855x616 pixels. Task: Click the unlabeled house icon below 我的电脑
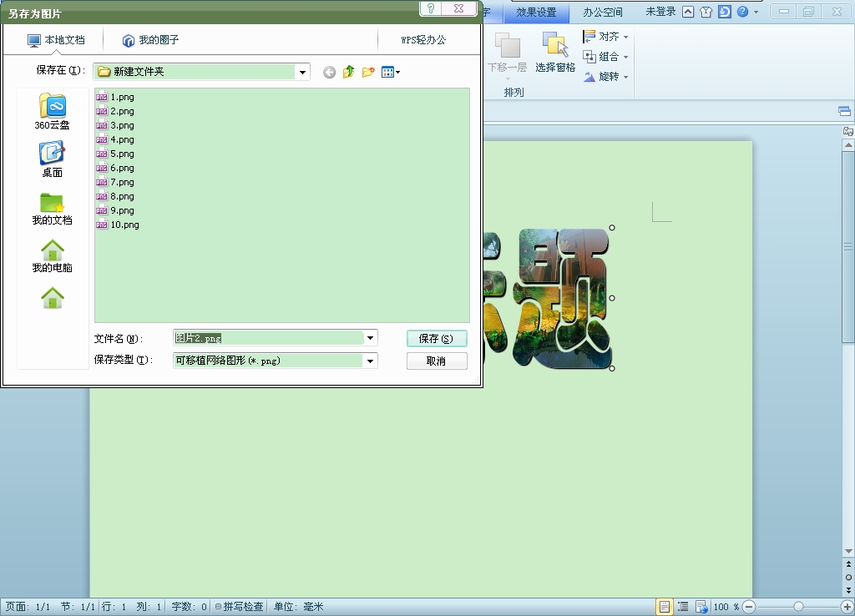[53, 298]
